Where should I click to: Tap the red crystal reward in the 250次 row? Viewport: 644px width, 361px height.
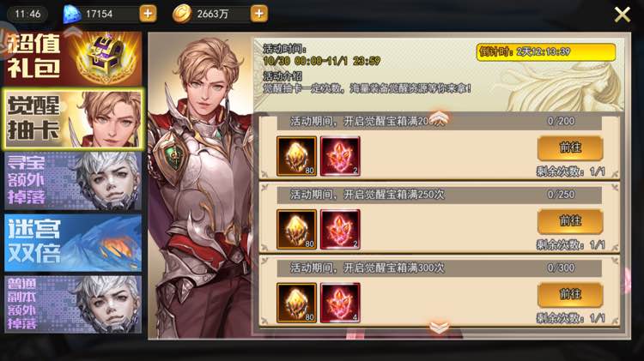pos(340,229)
